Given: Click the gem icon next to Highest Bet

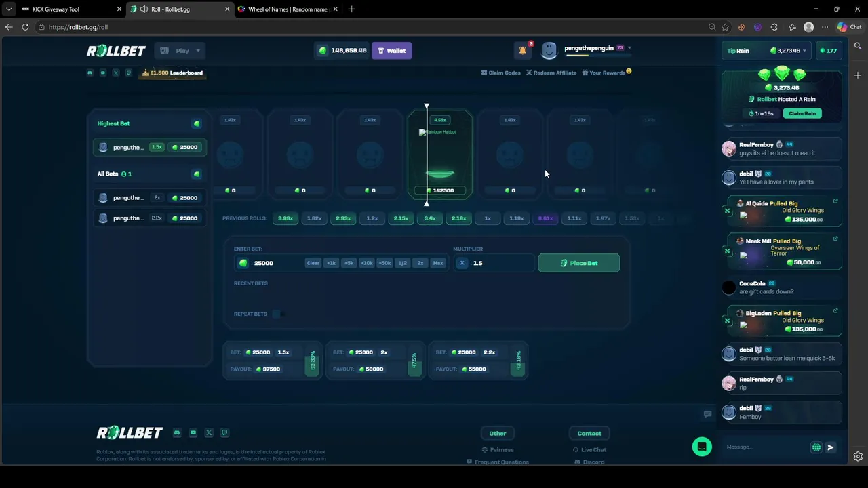Looking at the screenshot, I should 197,123.
